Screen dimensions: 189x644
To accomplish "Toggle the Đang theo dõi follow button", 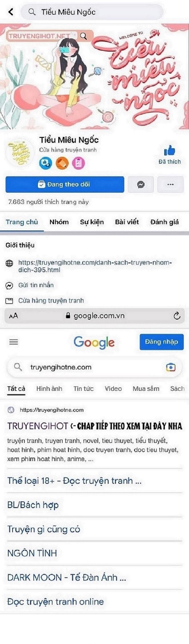I will click(x=65, y=185).
